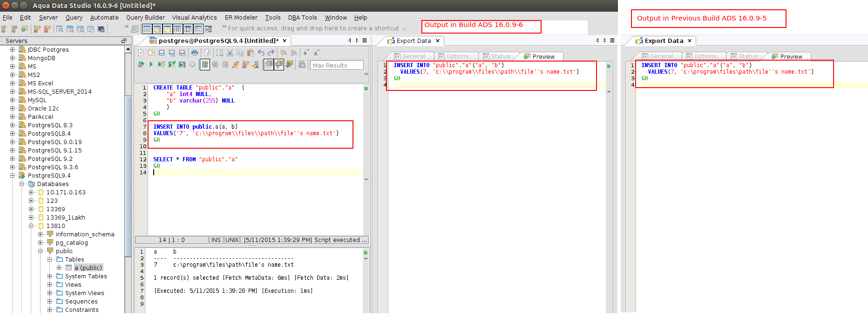Viewport: 868px width, 317px height.
Task: Click the Execute with gear icon
Action: (x=141, y=64)
